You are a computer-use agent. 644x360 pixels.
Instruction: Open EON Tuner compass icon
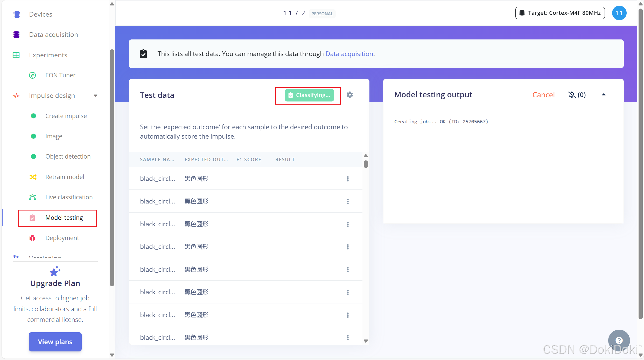(x=32, y=75)
